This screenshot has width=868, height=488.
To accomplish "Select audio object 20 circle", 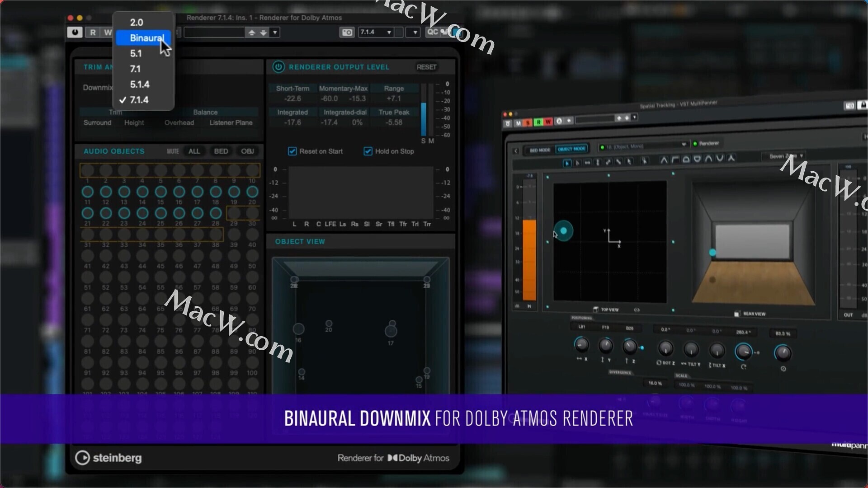I will pos(252,192).
